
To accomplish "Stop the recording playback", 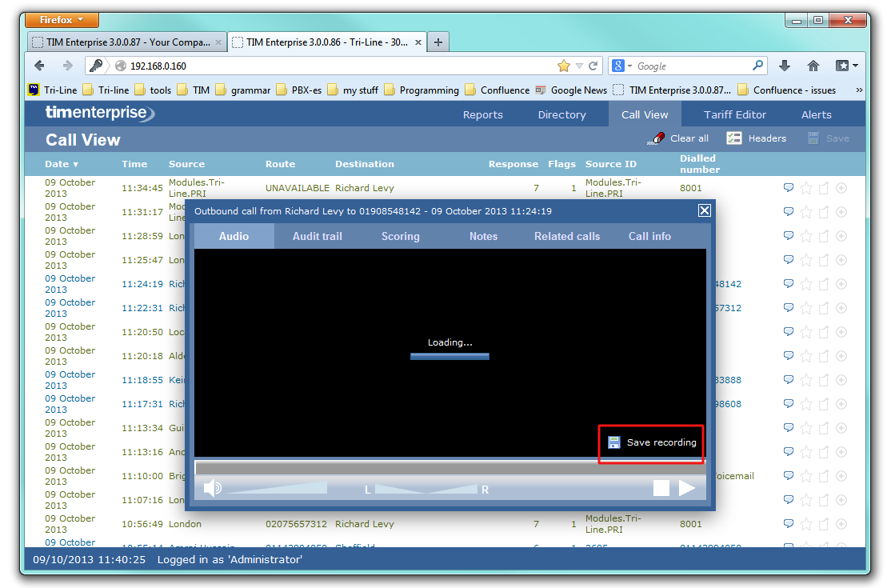I will (661, 488).
